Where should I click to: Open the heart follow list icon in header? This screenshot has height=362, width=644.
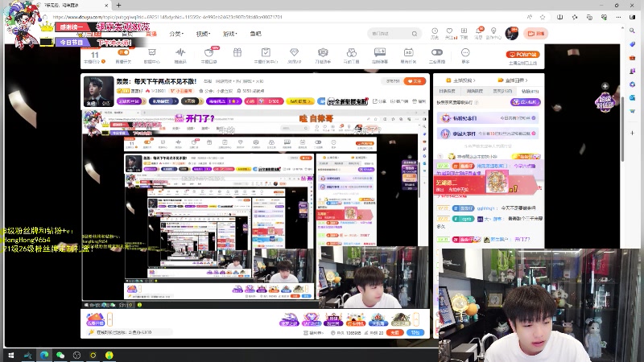(449, 31)
